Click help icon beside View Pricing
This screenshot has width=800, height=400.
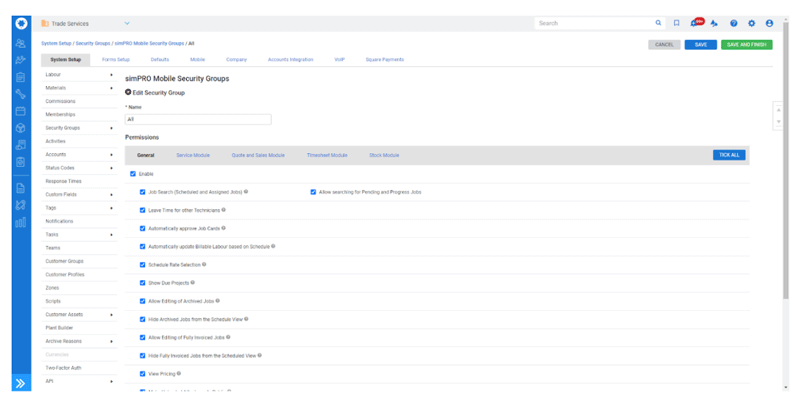pyautogui.click(x=179, y=373)
